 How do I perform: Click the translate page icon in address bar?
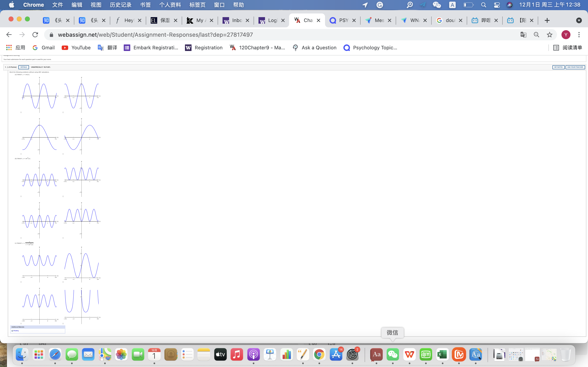pyautogui.click(x=523, y=34)
